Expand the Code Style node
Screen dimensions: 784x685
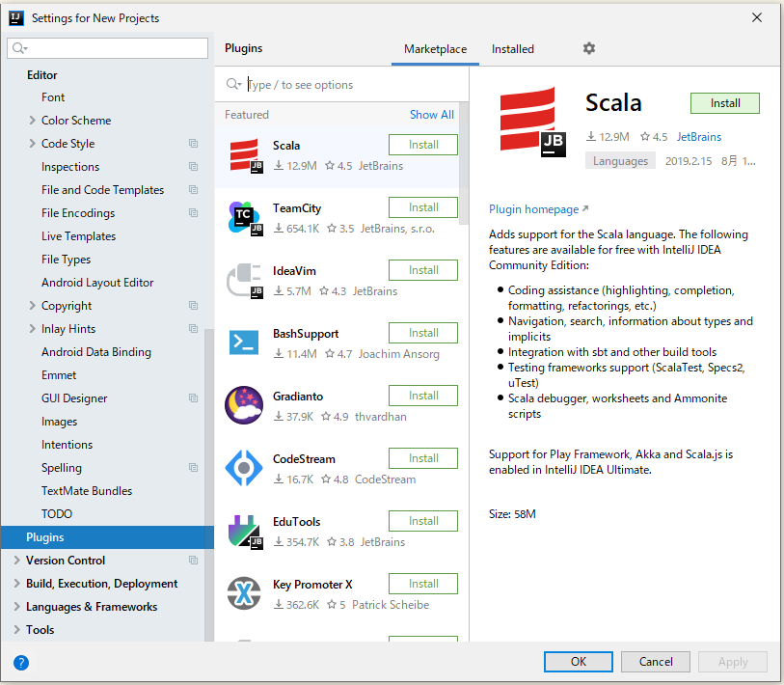pos(33,144)
